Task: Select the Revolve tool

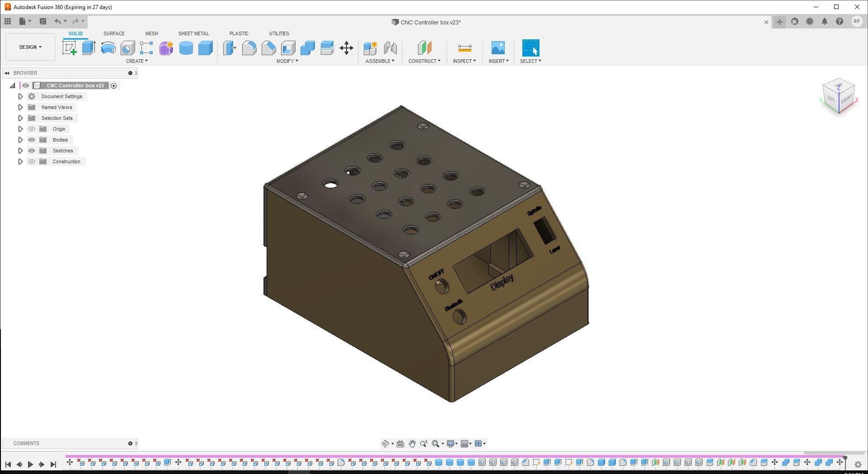Action: [108, 47]
